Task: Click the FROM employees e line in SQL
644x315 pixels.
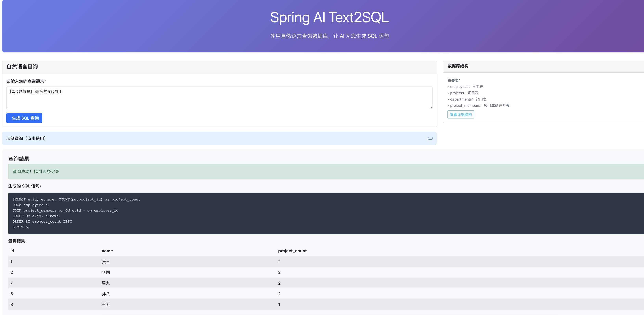Action: (x=30, y=205)
